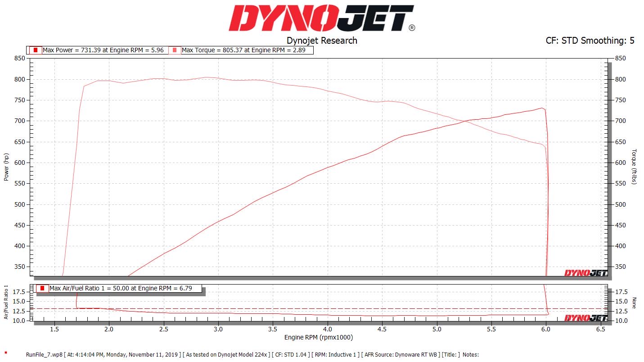Click the Dynojet watermark in the air/fuel graph
The image size is (644, 362).
(585, 318)
